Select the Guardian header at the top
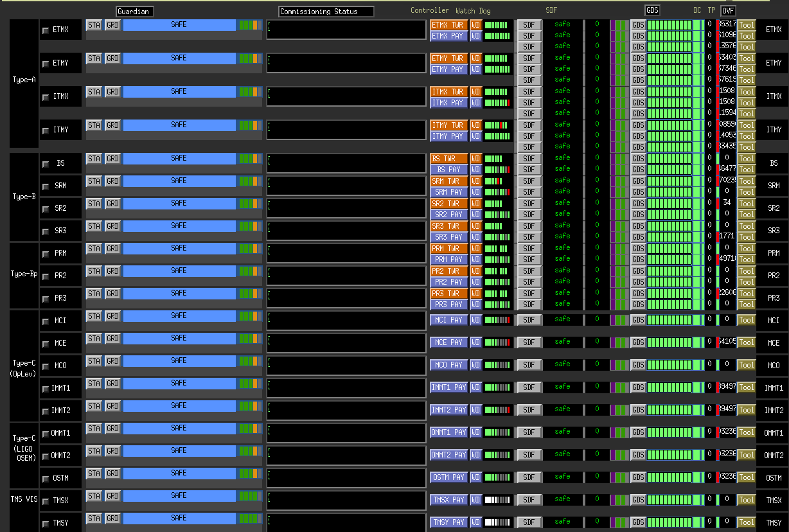This screenshot has height=532, width=789. (134, 12)
